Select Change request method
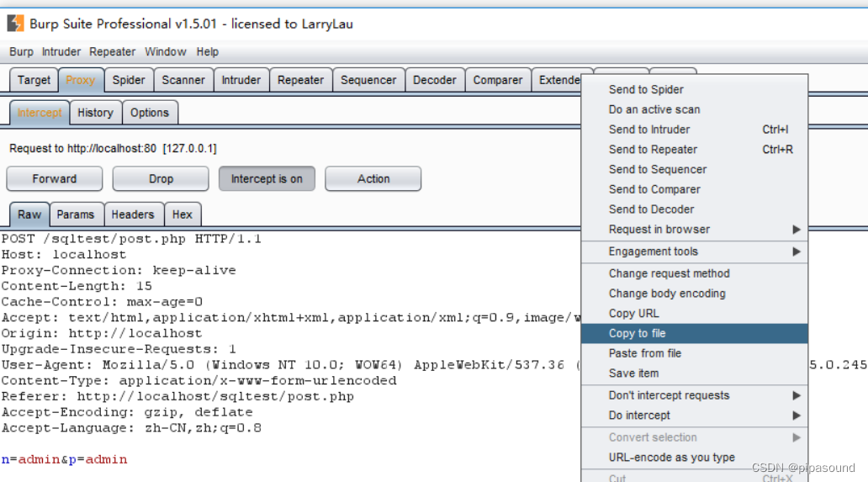Image resolution: width=868 pixels, height=482 pixels. pyautogui.click(x=694, y=274)
